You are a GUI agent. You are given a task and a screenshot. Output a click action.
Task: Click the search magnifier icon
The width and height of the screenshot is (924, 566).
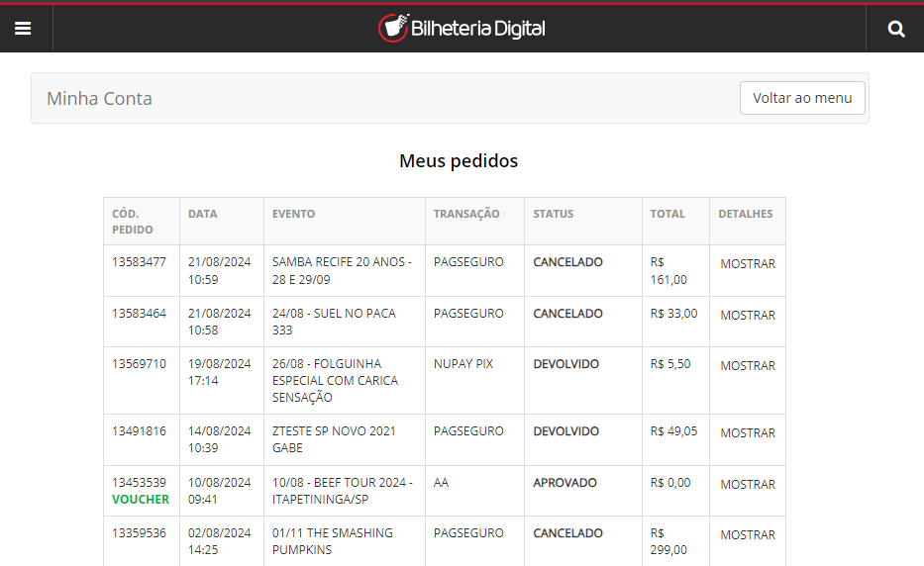click(x=896, y=29)
